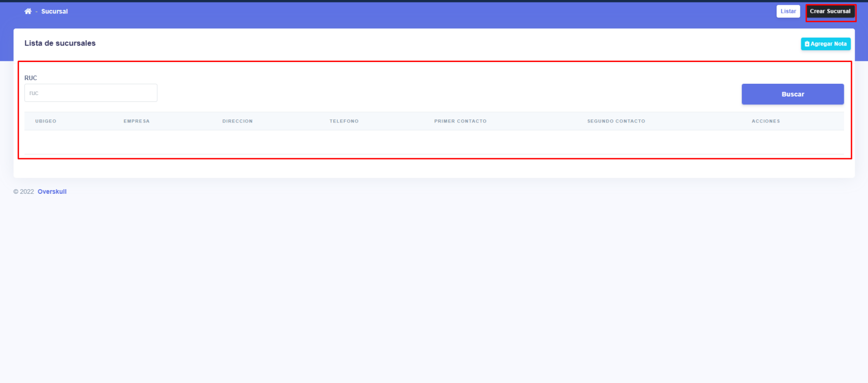Click the Lista de sucursales heading
This screenshot has width=868, height=383.
(60, 43)
